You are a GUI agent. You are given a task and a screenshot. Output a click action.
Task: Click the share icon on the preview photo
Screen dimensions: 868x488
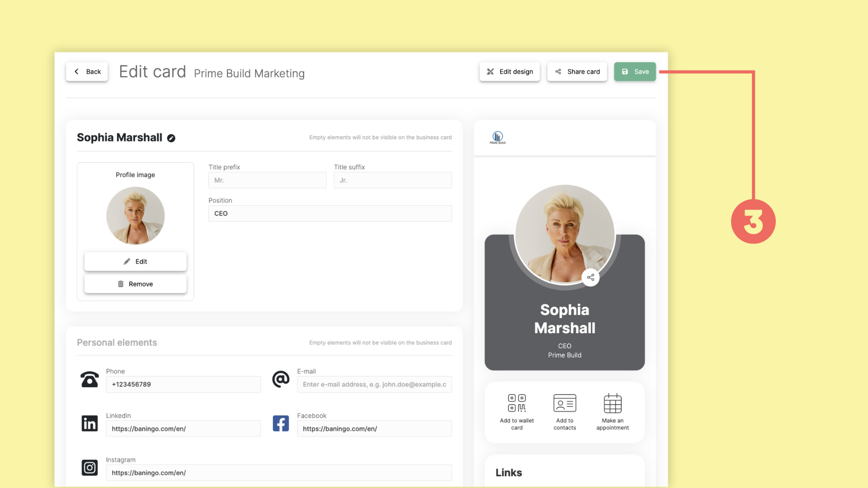tap(590, 277)
